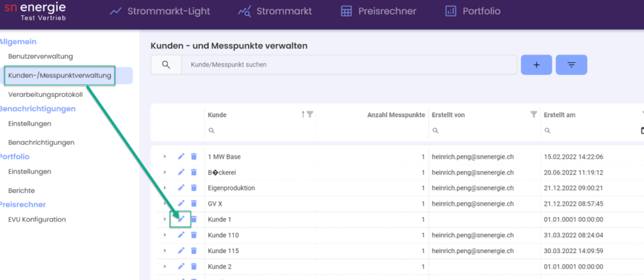
Task: Expand the GV X row
Action: click(x=165, y=203)
